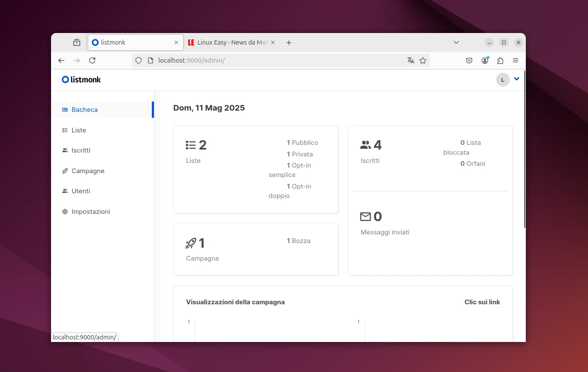This screenshot has width=588, height=372.
Task: Open the Firefox hamburger application menu
Action: pyautogui.click(x=516, y=60)
